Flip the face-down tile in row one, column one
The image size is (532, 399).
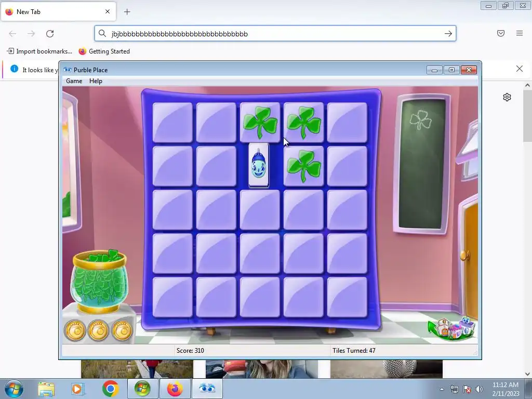point(172,123)
